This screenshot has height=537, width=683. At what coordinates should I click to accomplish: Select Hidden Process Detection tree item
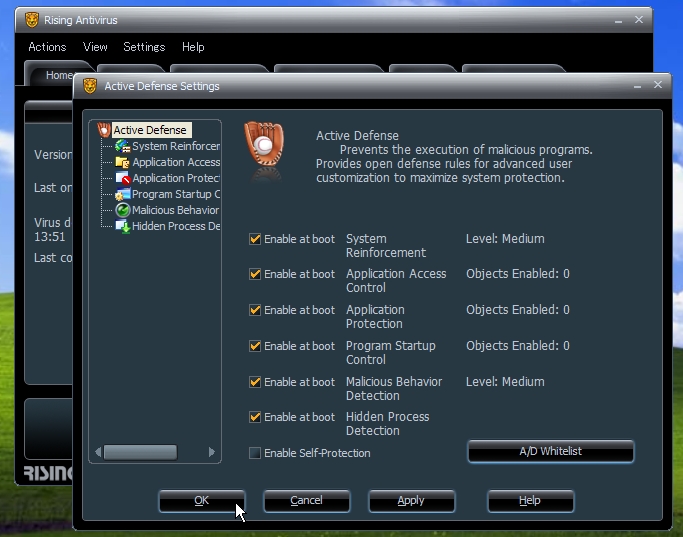(176, 226)
